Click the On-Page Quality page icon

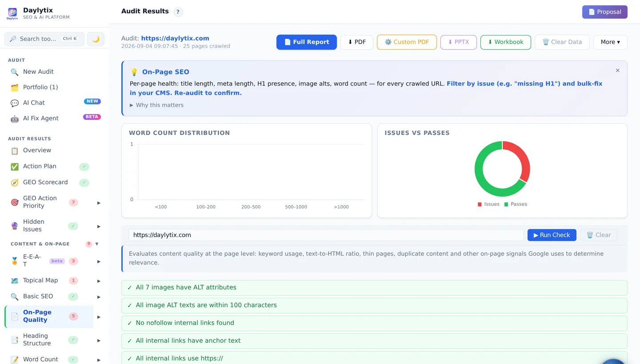(15, 317)
